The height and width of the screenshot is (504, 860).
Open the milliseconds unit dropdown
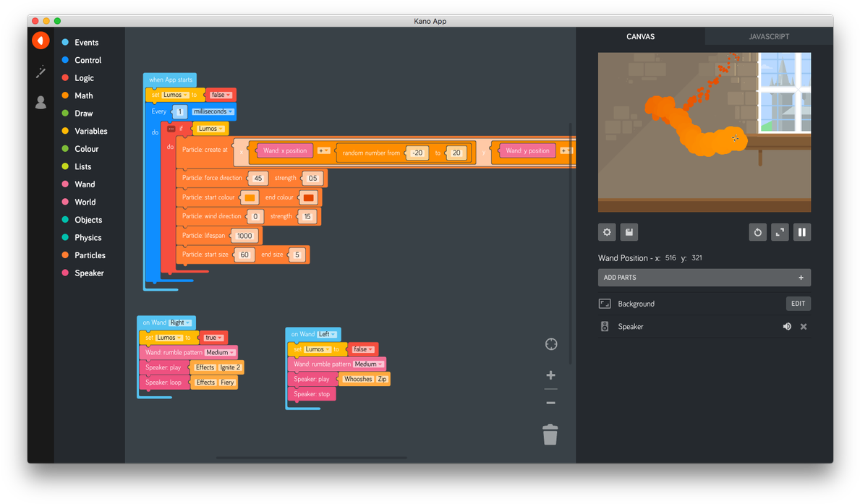pos(213,111)
